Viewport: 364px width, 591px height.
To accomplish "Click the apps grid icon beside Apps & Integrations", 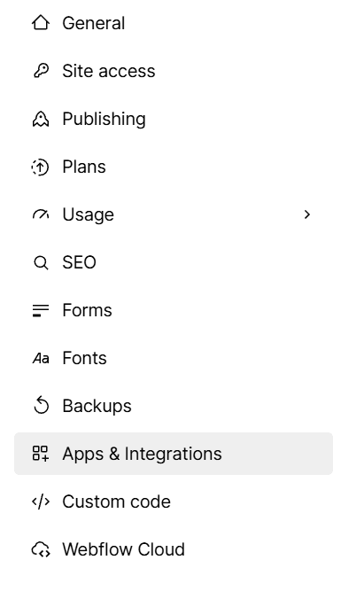I will (x=41, y=454).
